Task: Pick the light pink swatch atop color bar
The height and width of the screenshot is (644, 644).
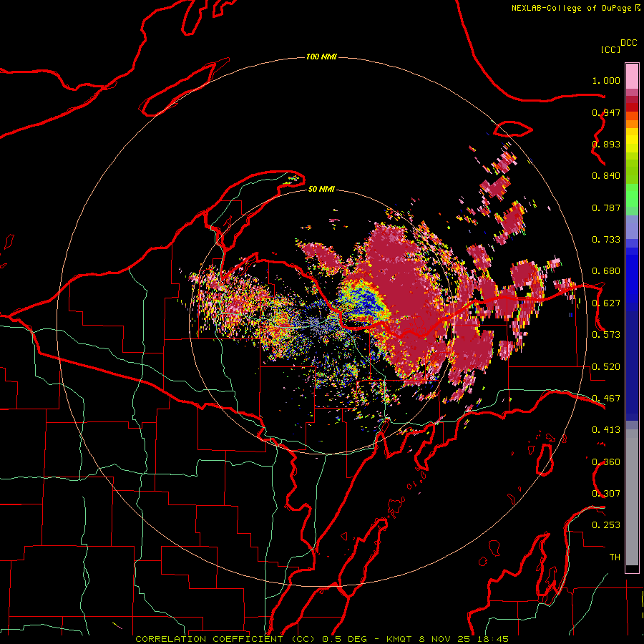Action: [632, 77]
